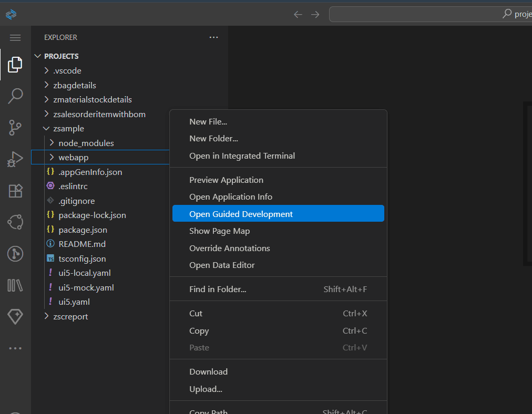Open the ui5-mock.yaml file
532x414 pixels.
pos(86,287)
